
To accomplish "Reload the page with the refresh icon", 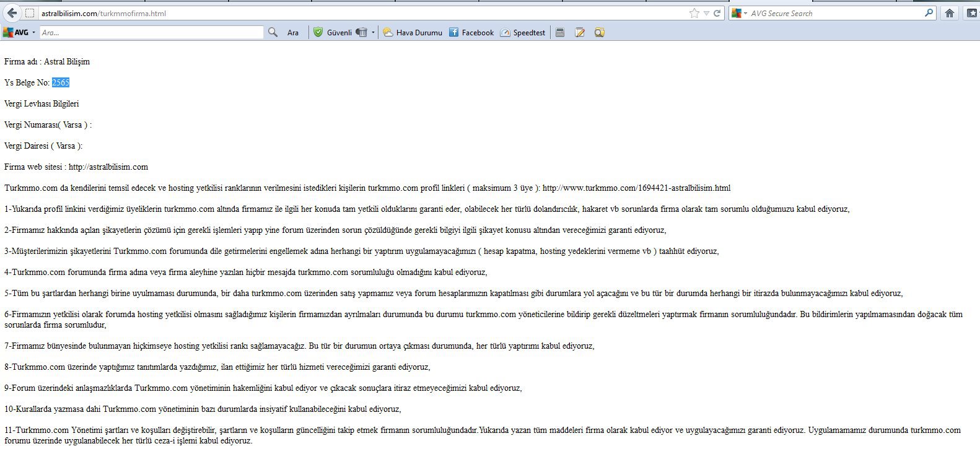I will (x=717, y=13).
